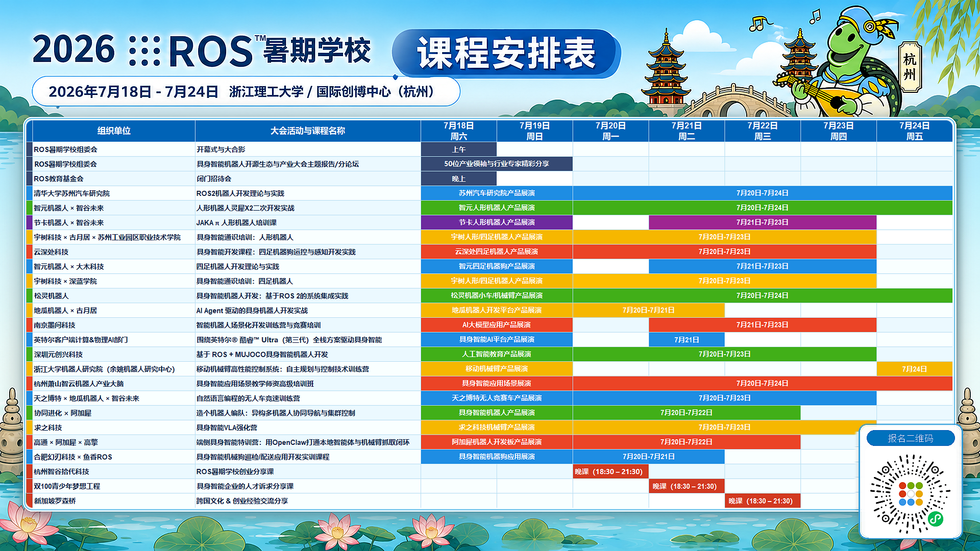Click the 协同进化 × 阿加犀 organizer cell
Screen dimensions: 980x551
click(114, 413)
